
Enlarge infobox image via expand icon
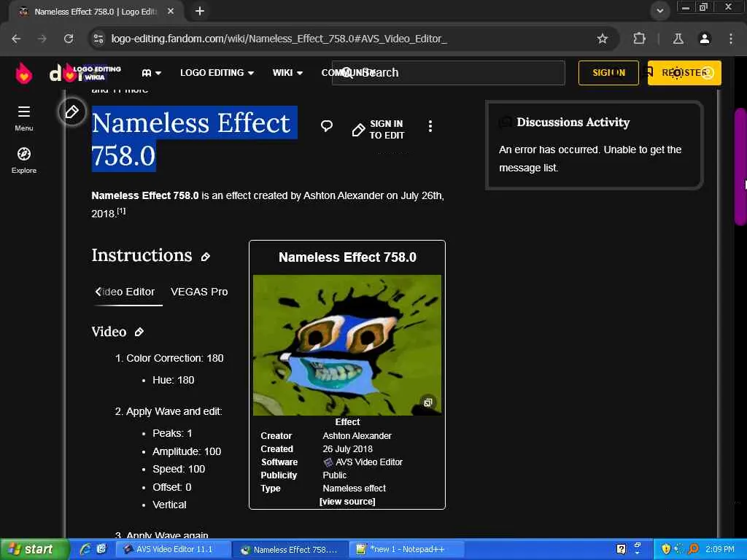pyautogui.click(x=427, y=402)
